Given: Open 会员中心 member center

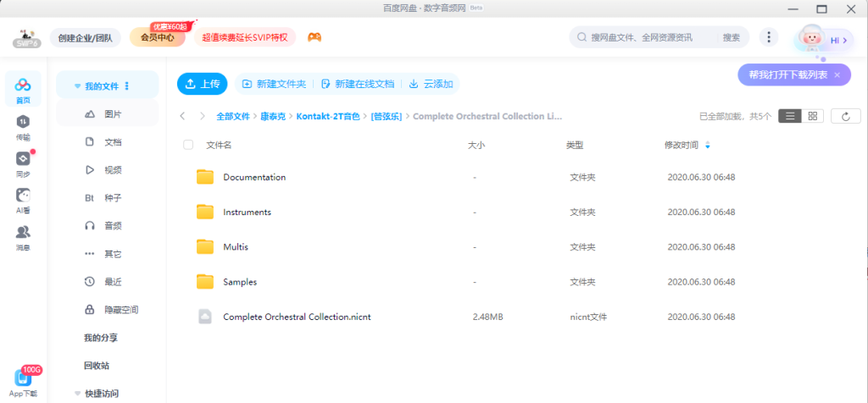Looking at the screenshot, I should pyautogui.click(x=157, y=37).
